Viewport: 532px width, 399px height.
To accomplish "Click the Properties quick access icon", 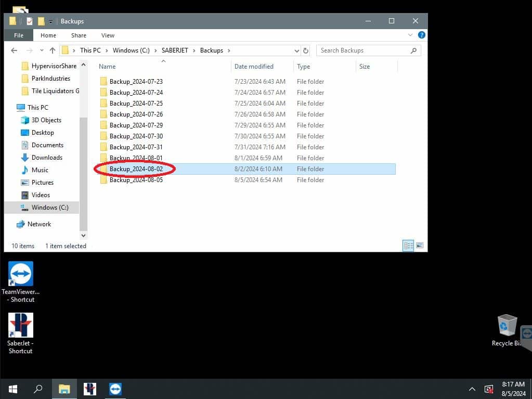I will click(30, 21).
